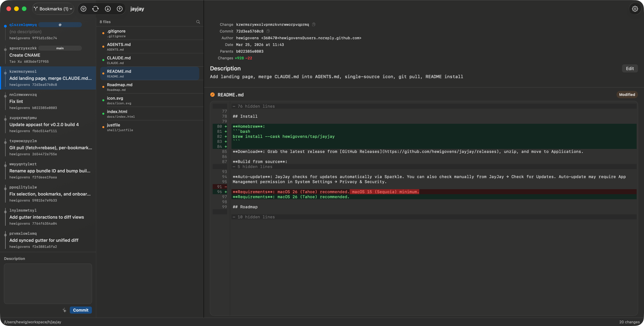Image resolution: width=644 pixels, height=326 pixels.
Task: Click inside the Description text field
Action: [47, 284]
